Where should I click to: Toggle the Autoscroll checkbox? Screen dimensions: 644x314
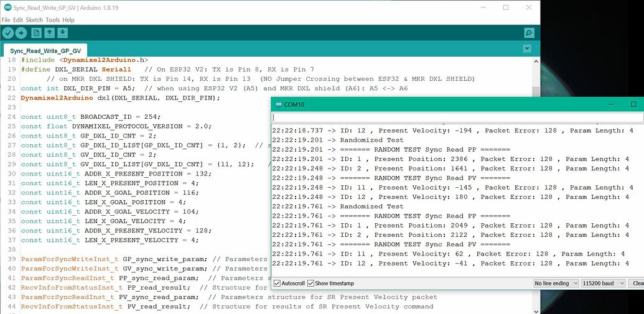pos(278,284)
